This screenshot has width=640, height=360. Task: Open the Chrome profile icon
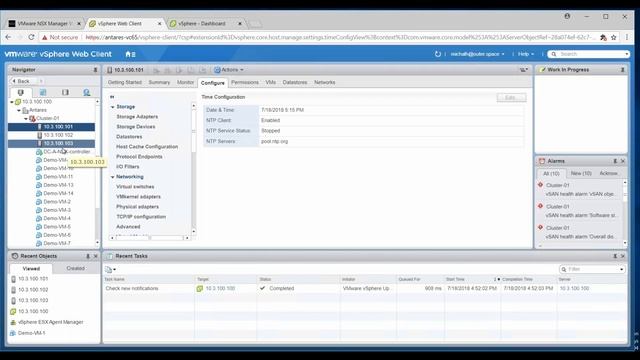tap(567, 16)
